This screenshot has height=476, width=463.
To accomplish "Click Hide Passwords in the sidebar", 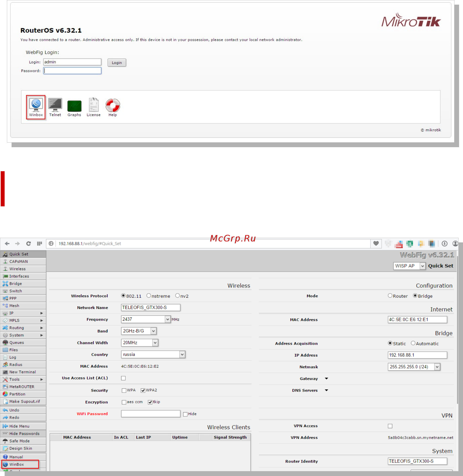I will [x=23, y=433].
